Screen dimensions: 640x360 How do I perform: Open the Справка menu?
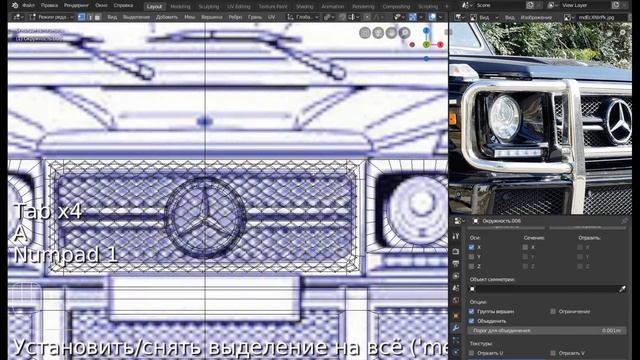(x=123, y=6)
